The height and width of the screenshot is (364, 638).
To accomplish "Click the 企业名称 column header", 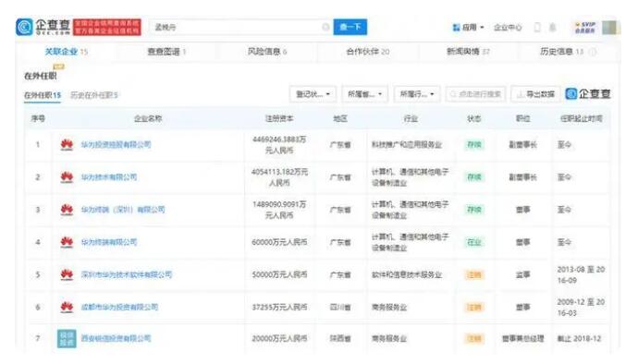I will click(x=148, y=119).
